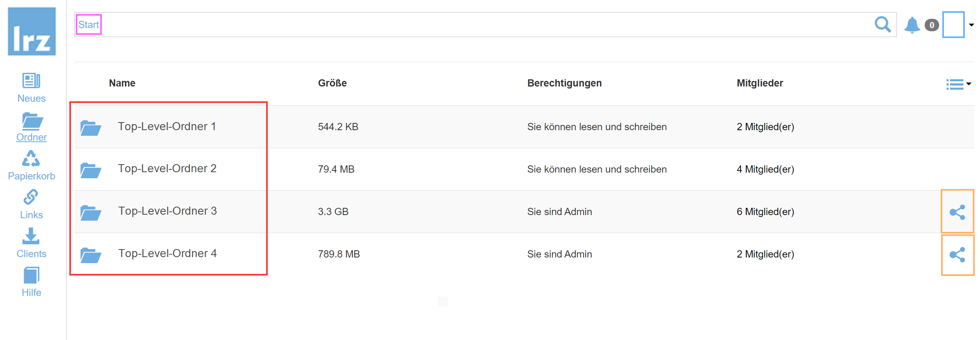The height and width of the screenshot is (340, 980).
Task: Open the list view options dropdown
Action: point(958,84)
